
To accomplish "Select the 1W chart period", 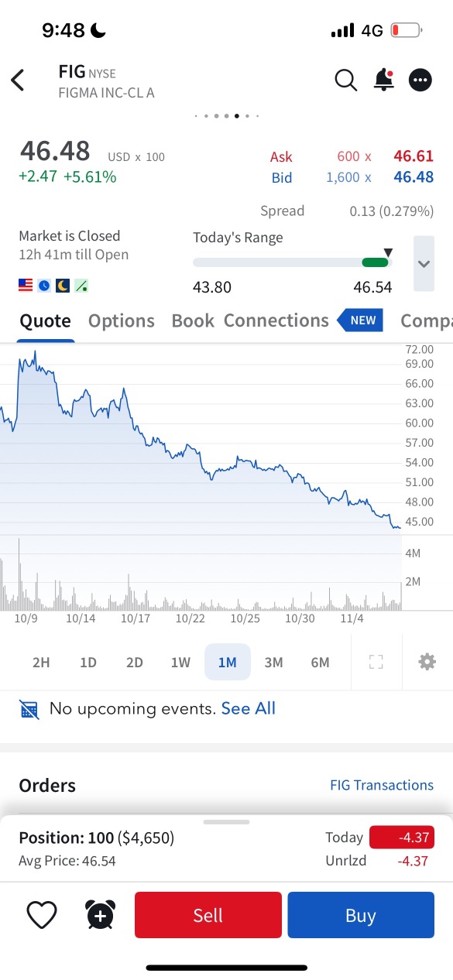I will (x=180, y=662).
